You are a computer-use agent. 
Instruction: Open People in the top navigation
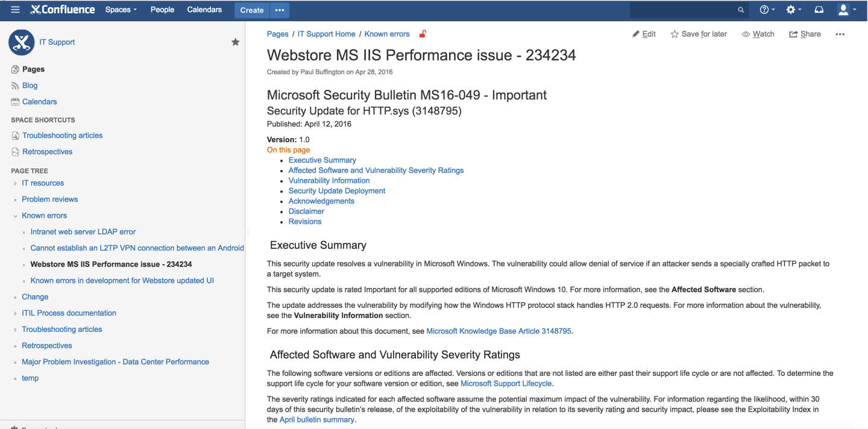162,10
